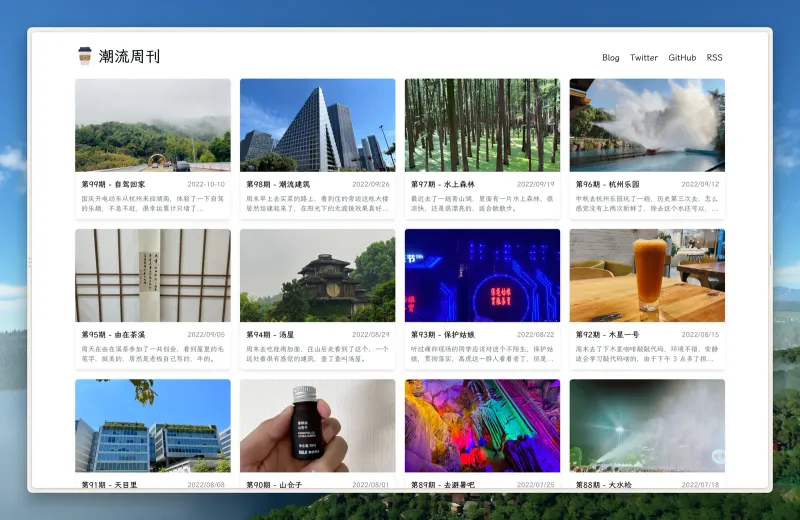The image size is (800, 520).
Task: Open the 第97期 water forest picture
Action: click(x=482, y=125)
